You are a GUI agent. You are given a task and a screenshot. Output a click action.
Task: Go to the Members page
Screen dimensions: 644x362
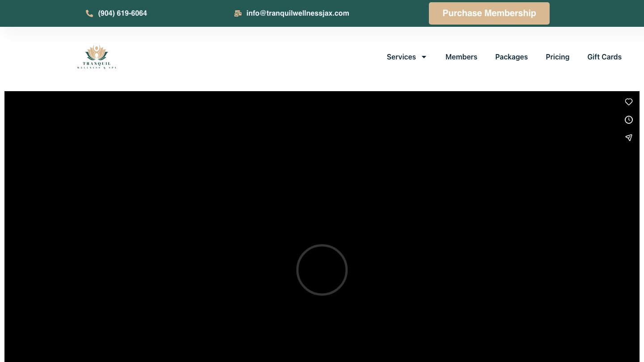[x=461, y=57]
